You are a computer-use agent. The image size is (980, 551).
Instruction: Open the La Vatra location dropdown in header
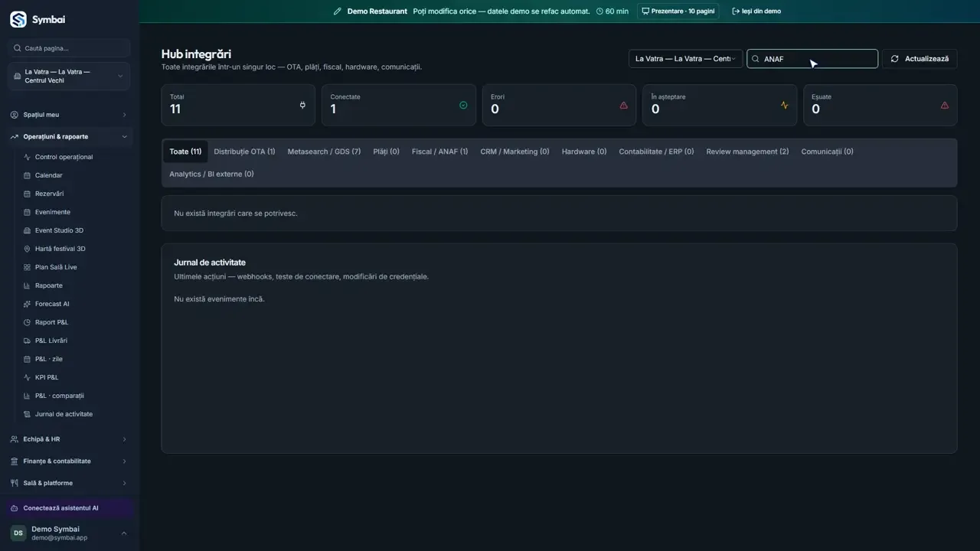coord(685,59)
